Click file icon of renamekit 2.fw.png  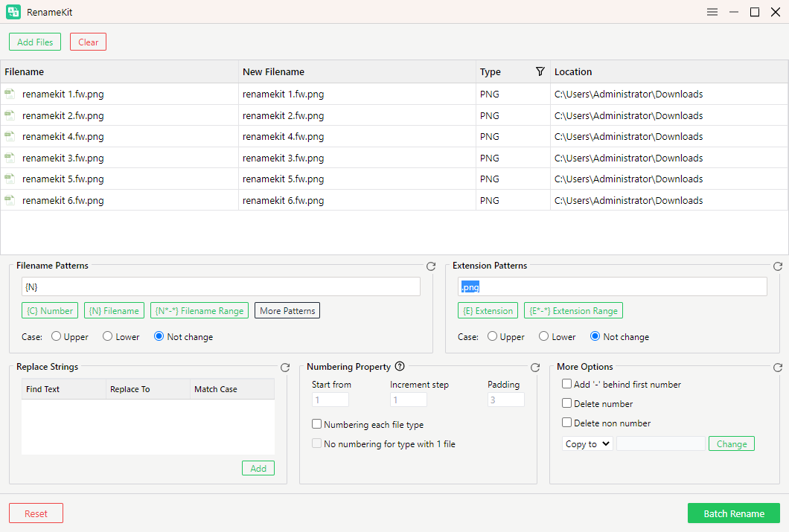point(10,115)
